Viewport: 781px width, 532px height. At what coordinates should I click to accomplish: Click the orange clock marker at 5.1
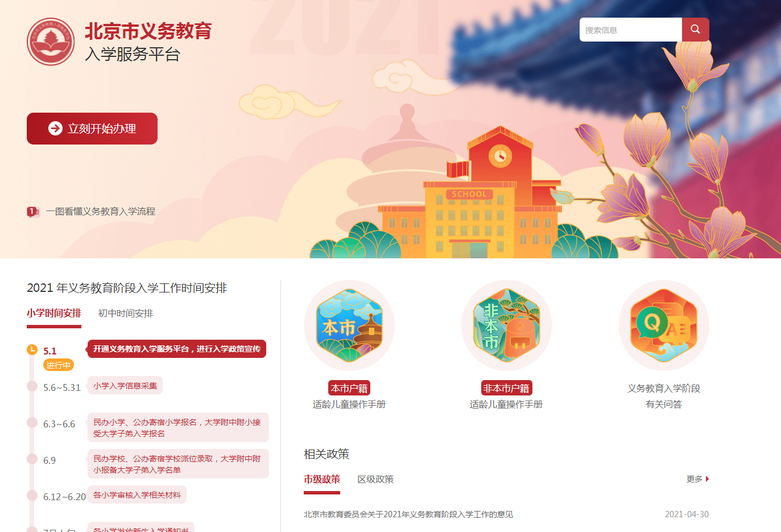[32, 349]
